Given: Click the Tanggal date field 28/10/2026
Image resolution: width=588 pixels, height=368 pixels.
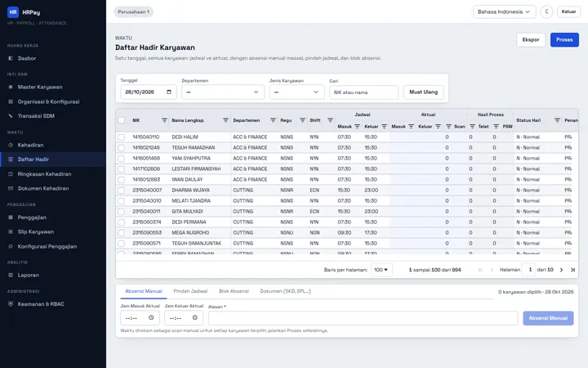Looking at the screenshot, I should (x=148, y=92).
